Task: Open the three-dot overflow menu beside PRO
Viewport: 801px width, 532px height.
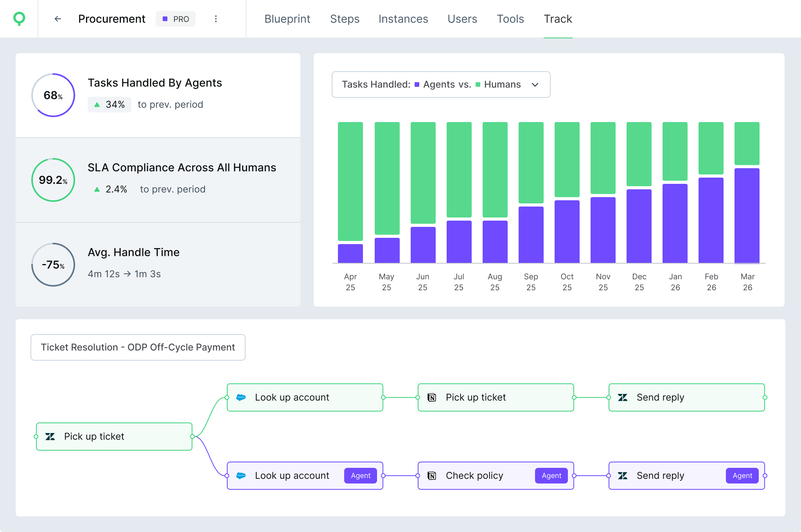Action: pyautogui.click(x=216, y=18)
